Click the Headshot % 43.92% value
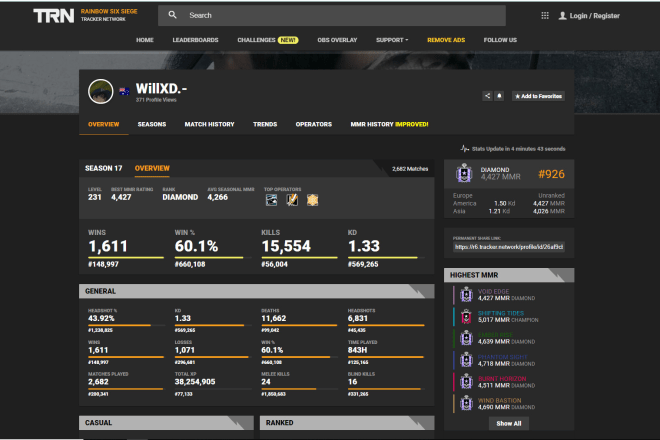This screenshot has width=660, height=440. tap(101, 318)
